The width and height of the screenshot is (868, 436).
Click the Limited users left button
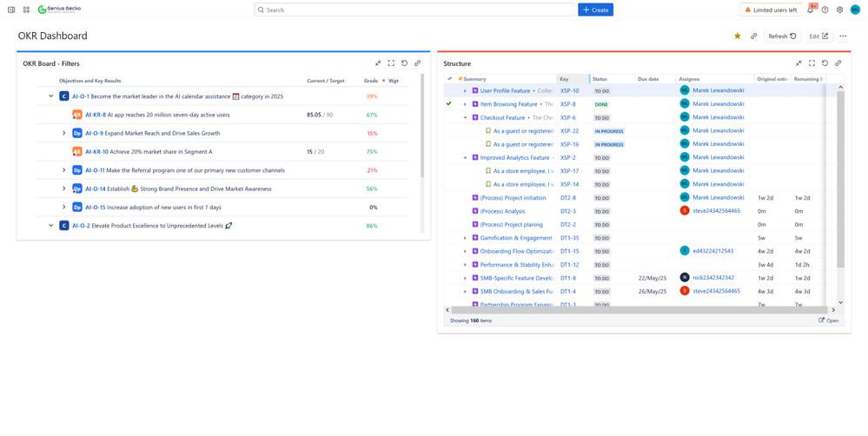(x=772, y=10)
